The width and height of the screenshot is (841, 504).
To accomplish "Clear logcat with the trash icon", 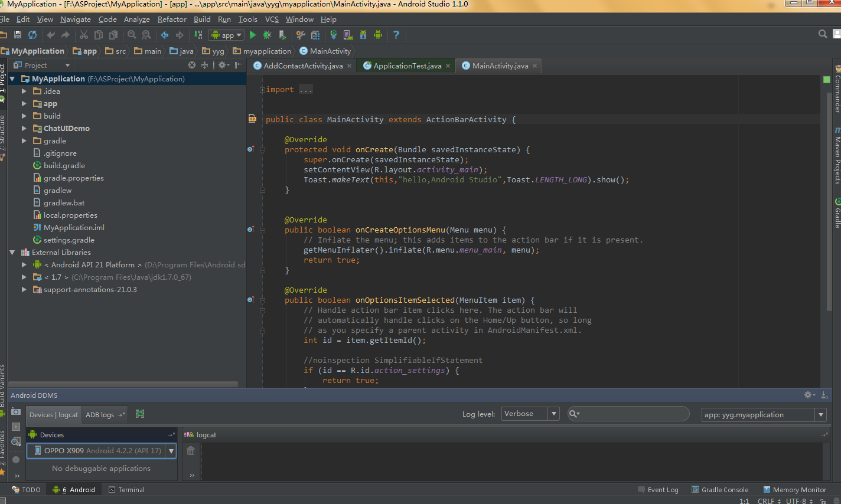I will 191,451.
